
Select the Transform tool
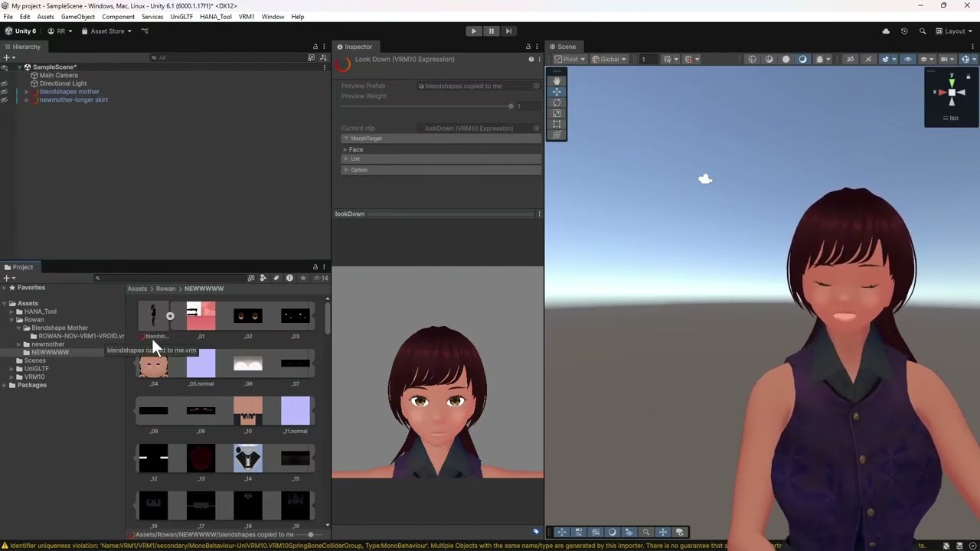point(557,135)
